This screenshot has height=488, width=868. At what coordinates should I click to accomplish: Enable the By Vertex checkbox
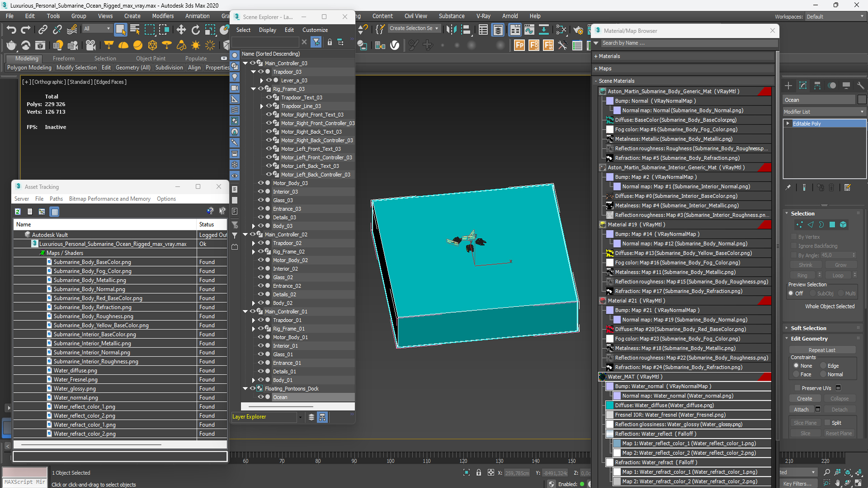(794, 237)
